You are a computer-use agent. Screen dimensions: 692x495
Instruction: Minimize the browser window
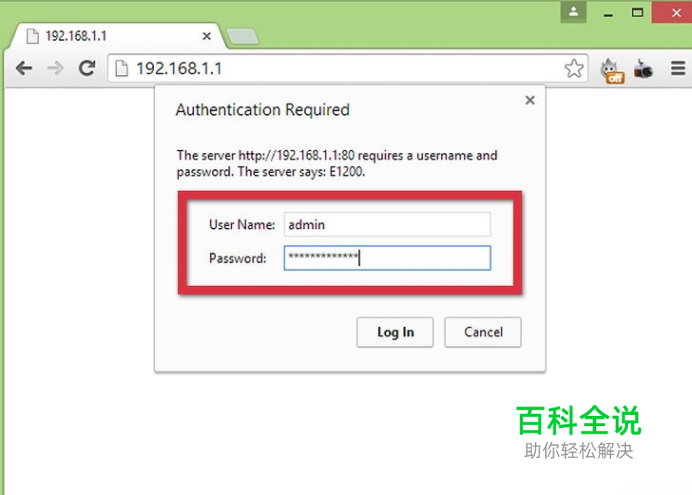pyautogui.click(x=608, y=12)
